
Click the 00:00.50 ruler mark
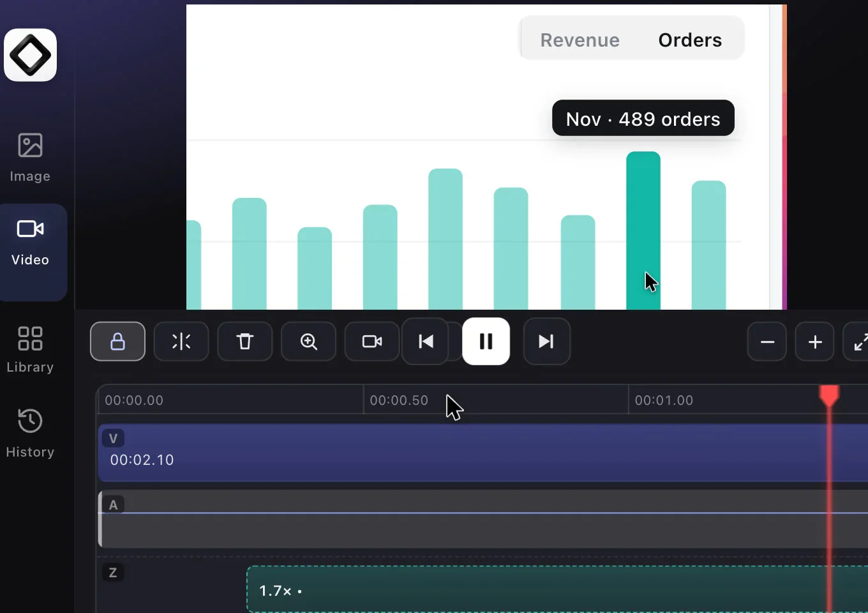pyautogui.click(x=399, y=400)
